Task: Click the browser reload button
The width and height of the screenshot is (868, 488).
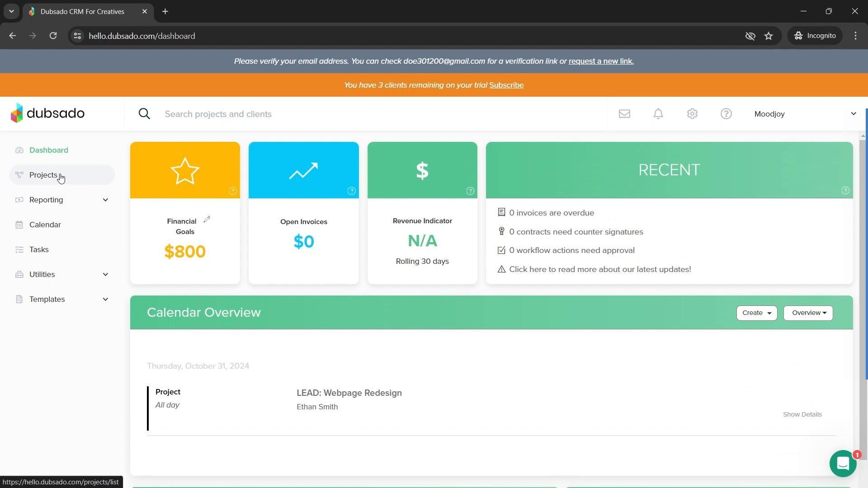Action: [x=53, y=36]
